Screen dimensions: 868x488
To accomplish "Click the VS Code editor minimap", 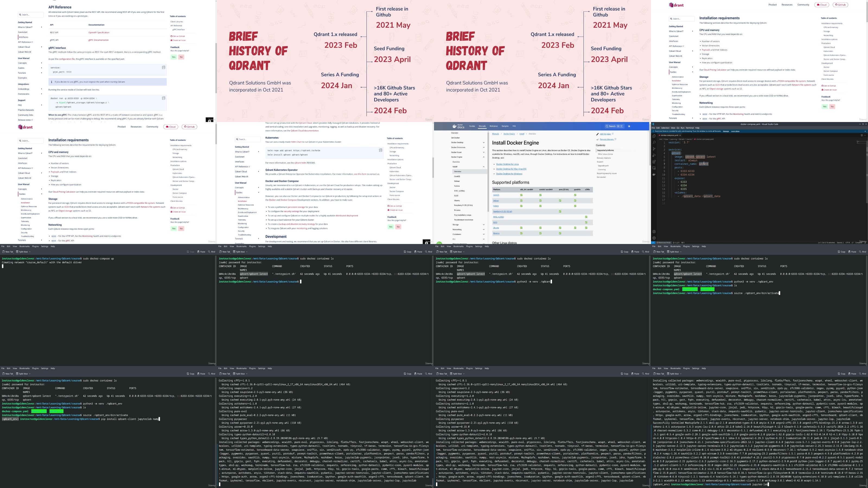I will point(861,142).
